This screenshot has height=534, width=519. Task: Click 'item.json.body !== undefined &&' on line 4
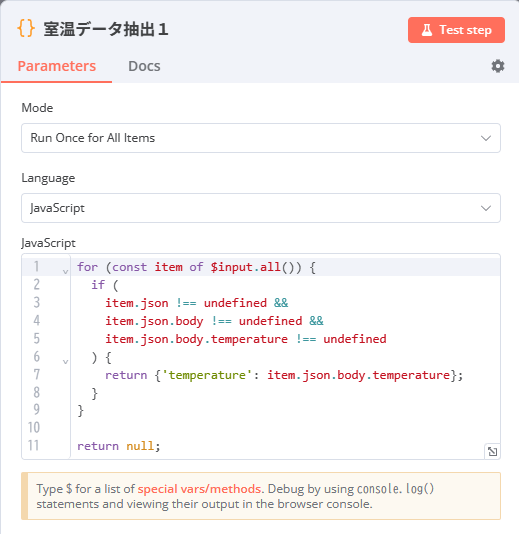(214, 321)
